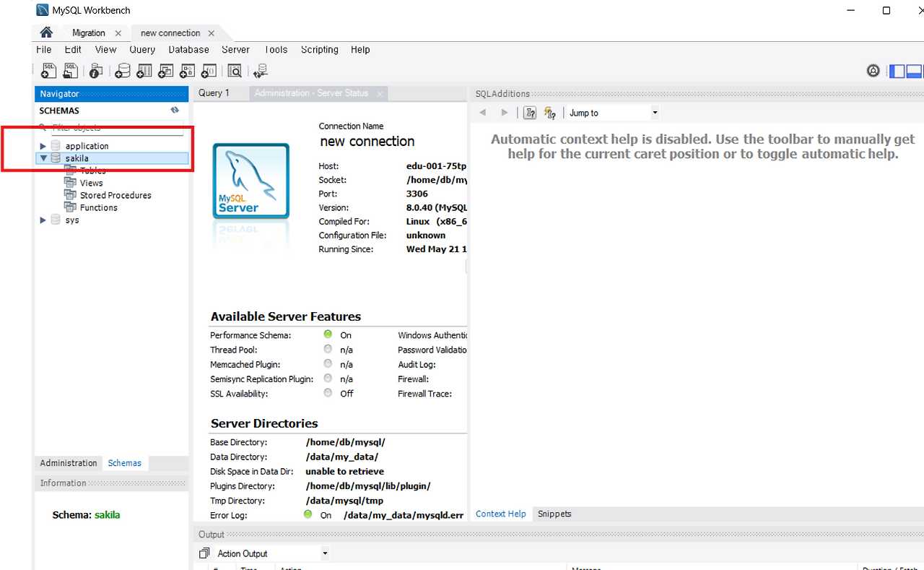
Task: Open Workbench preferences gear icon
Action: pos(873,71)
